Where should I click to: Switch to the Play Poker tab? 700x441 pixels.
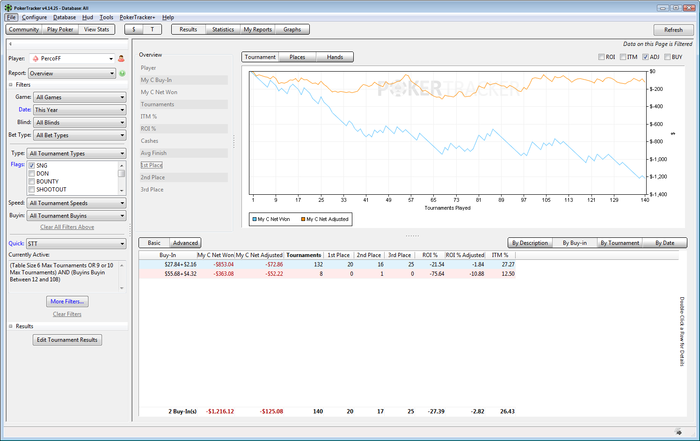(60, 29)
